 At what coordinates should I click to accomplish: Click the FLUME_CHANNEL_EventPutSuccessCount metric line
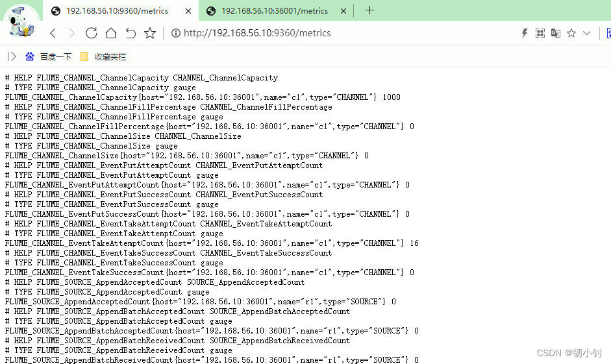tap(207, 214)
